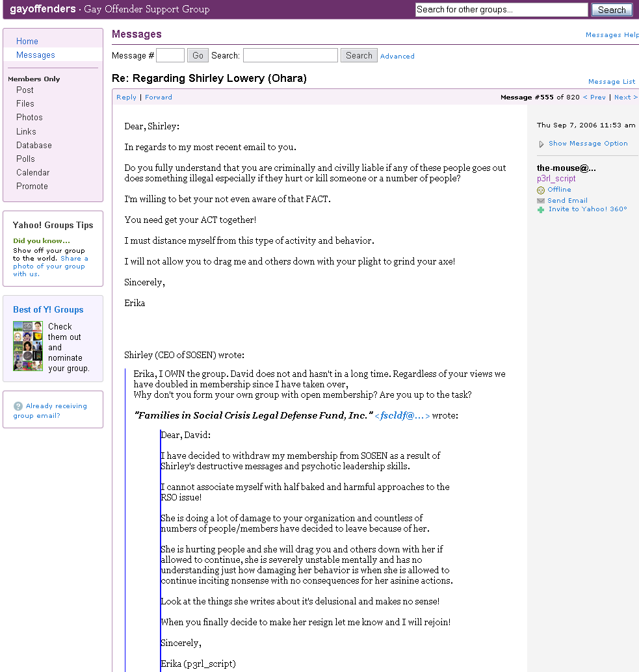Image resolution: width=639 pixels, height=672 pixels.
Task: Forward this message
Action: pos(159,97)
